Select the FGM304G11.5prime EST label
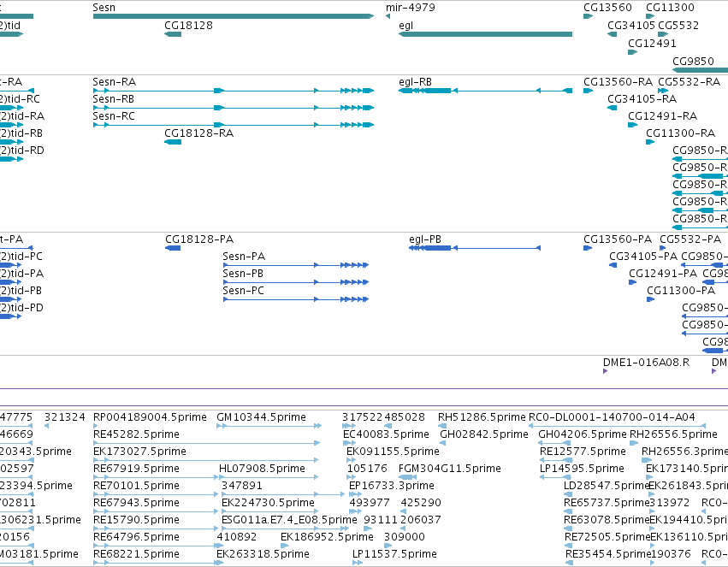728x567 pixels. pyautogui.click(x=450, y=469)
